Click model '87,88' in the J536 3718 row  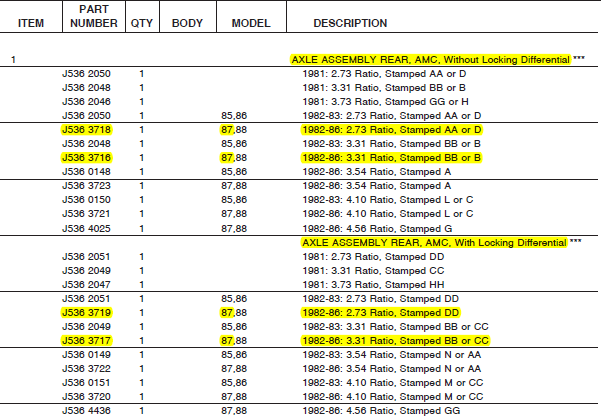tap(234, 130)
